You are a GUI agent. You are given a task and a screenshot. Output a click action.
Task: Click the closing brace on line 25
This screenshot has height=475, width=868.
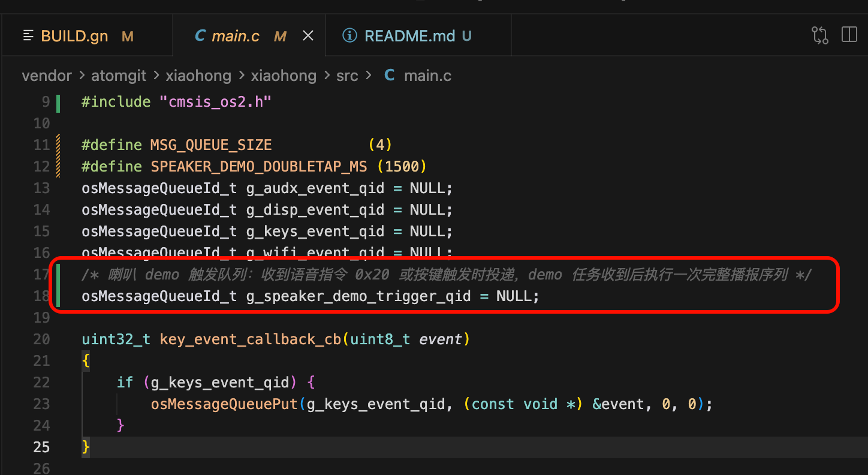coord(86,447)
